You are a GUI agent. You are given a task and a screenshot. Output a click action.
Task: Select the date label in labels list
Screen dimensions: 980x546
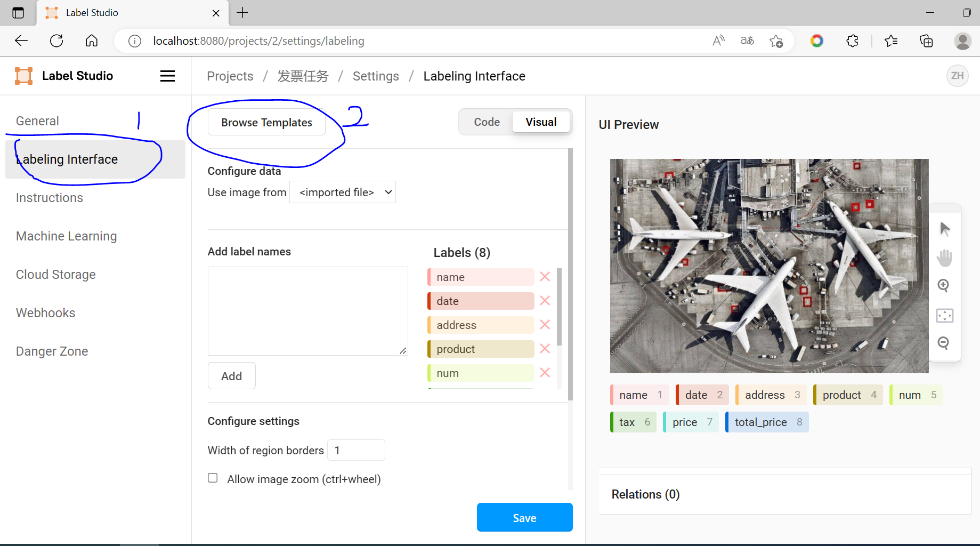click(x=481, y=301)
